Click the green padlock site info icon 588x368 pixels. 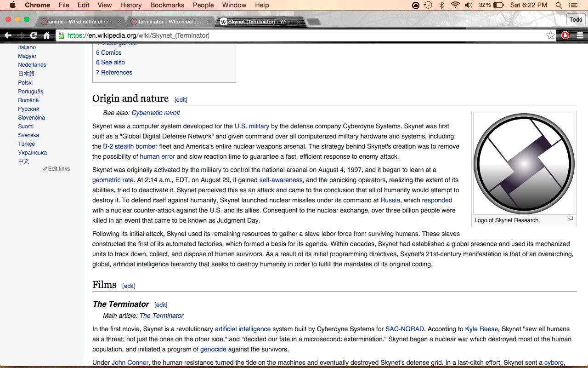tap(61, 35)
